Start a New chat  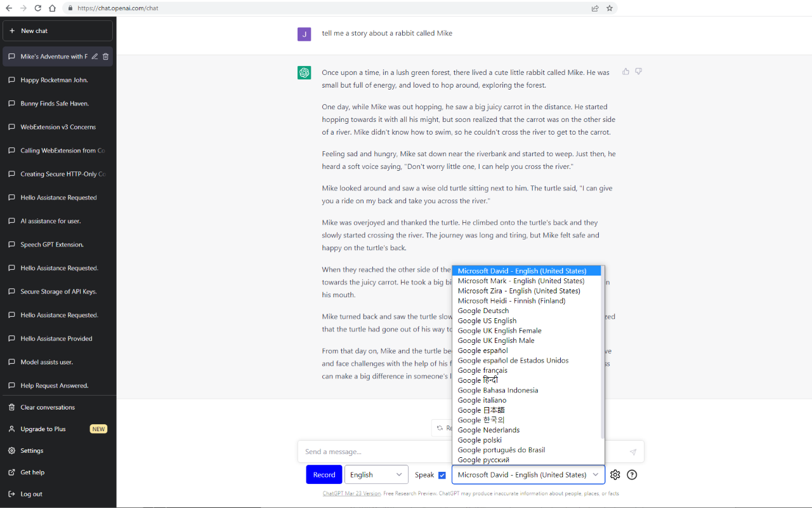(x=58, y=30)
